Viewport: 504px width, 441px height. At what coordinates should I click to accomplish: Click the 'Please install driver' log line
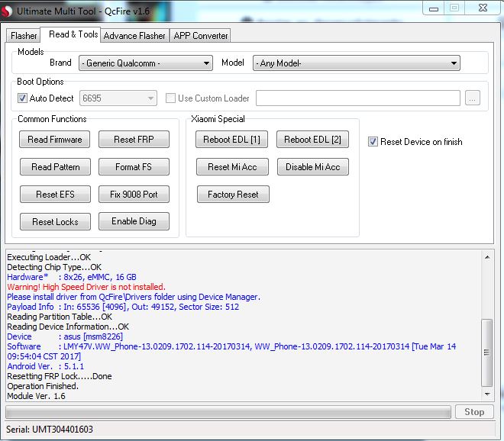click(134, 297)
